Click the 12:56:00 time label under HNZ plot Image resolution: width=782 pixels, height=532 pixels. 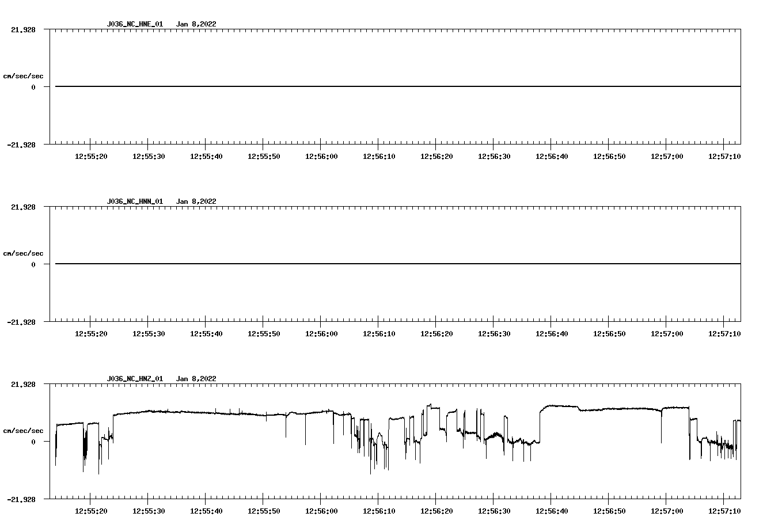tap(321, 511)
